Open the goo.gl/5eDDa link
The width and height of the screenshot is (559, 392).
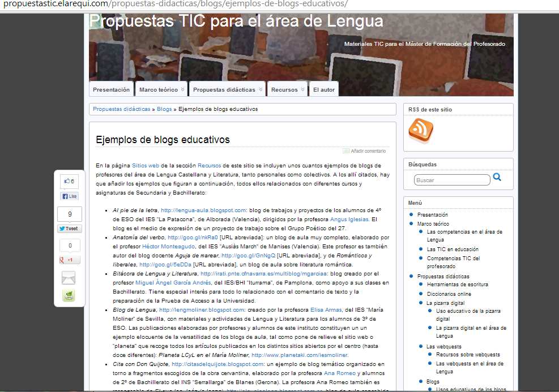[x=165, y=265]
